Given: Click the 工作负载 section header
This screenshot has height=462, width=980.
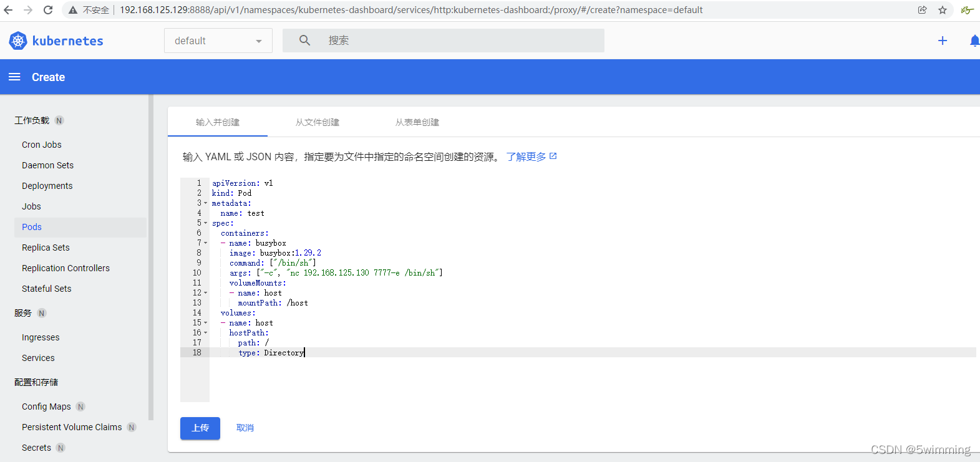Looking at the screenshot, I should 32,120.
